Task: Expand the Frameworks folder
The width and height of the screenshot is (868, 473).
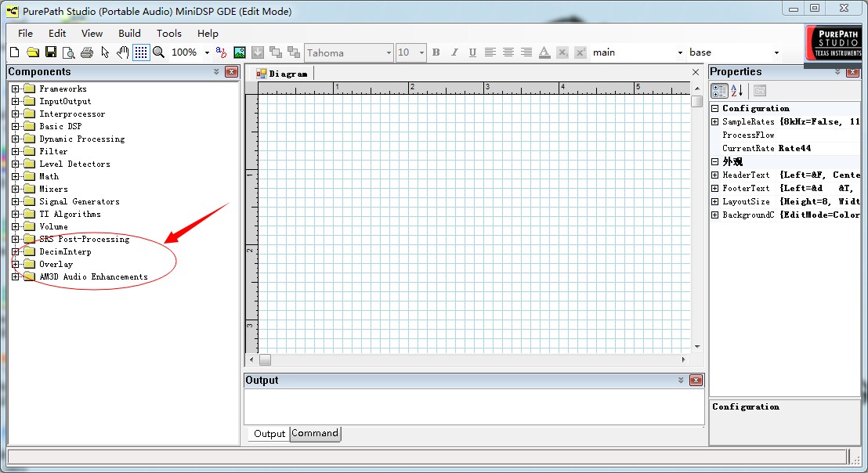Action: tap(16, 88)
